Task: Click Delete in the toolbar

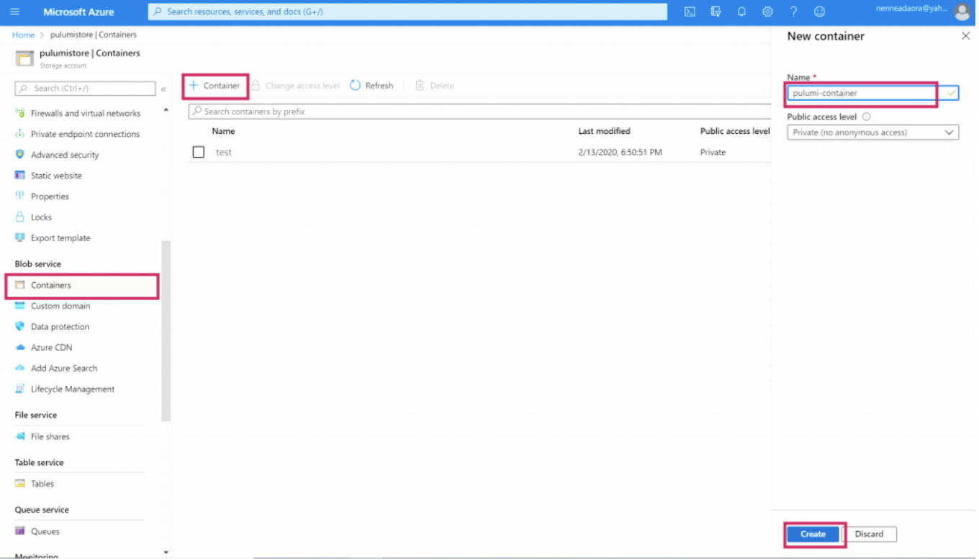Action: (436, 86)
